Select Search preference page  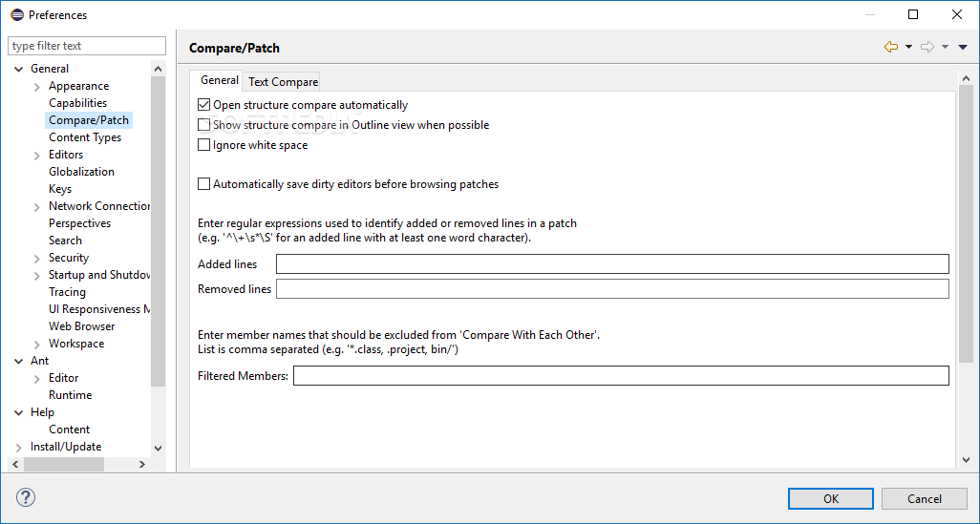tap(65, 241)
